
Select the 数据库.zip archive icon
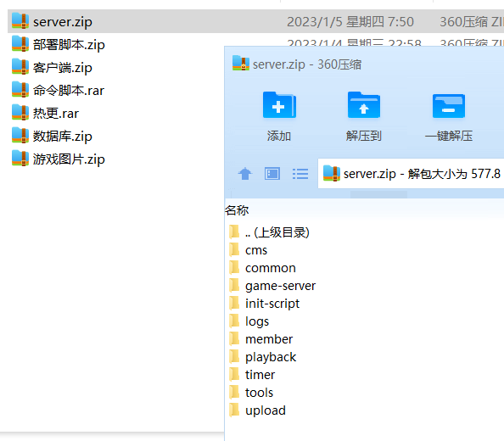point(20,135)
